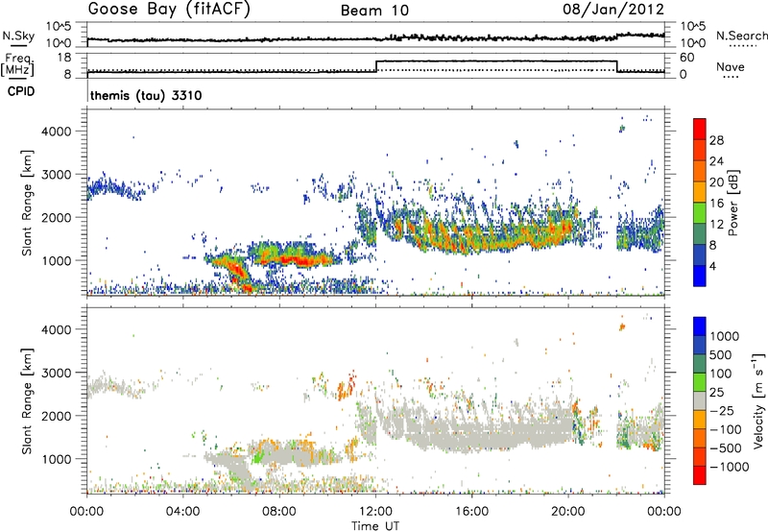The image size is (768, 532).
Task: Click the '08:00' time axis label
Action: [279, 512]
